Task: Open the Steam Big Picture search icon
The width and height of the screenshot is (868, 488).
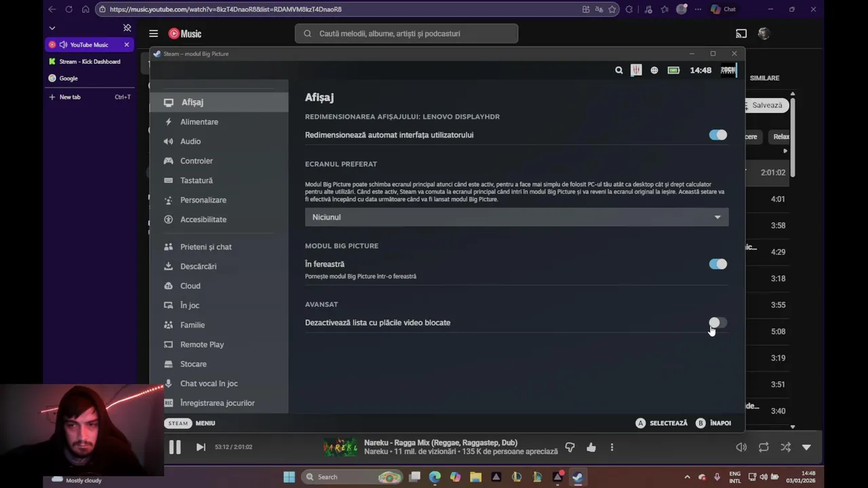Action: point(618,70)
